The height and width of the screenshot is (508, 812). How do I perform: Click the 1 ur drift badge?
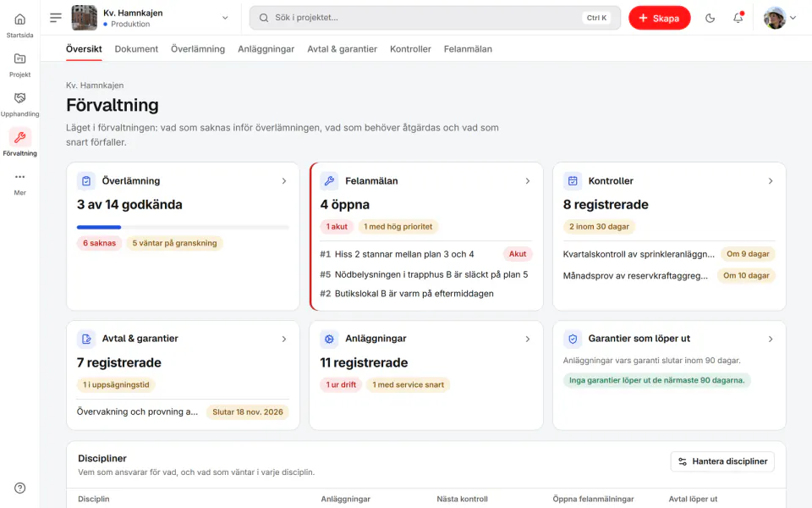pos(341,384)
